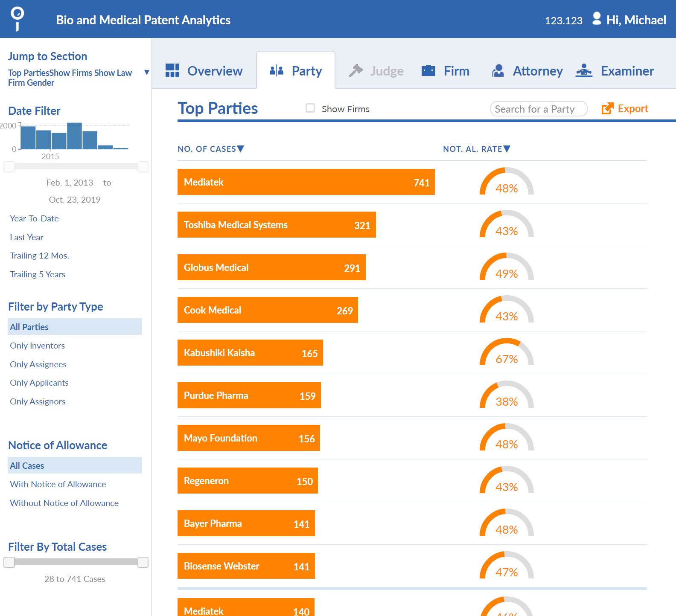
Task: Select Trailing 5 Years date range
Action: coord(38,274)
